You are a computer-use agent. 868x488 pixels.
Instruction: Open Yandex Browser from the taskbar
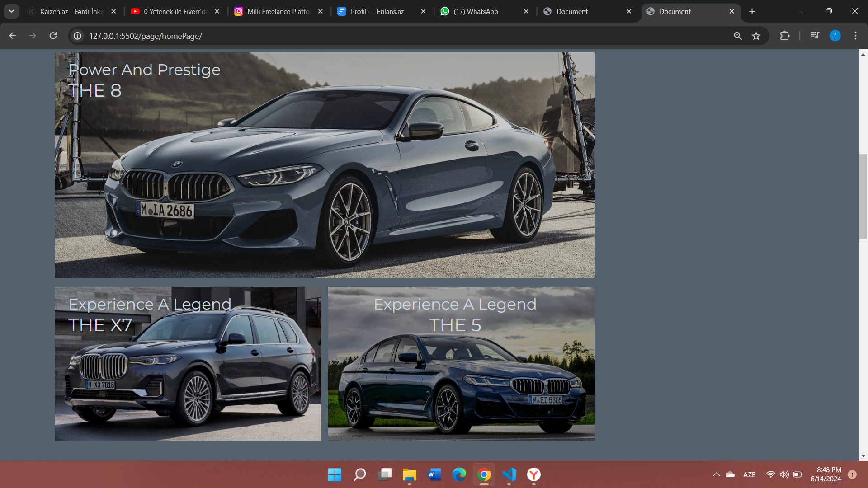(534, 474)
